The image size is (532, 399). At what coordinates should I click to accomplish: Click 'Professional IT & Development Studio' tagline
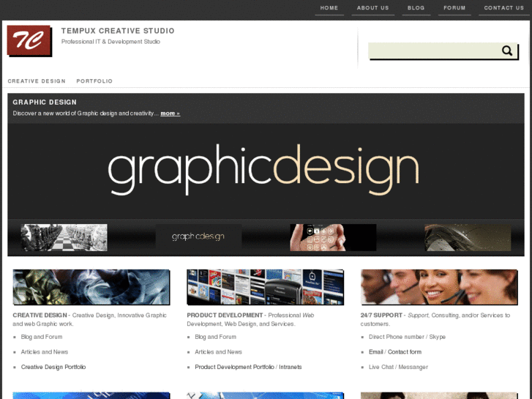[110, 42]
